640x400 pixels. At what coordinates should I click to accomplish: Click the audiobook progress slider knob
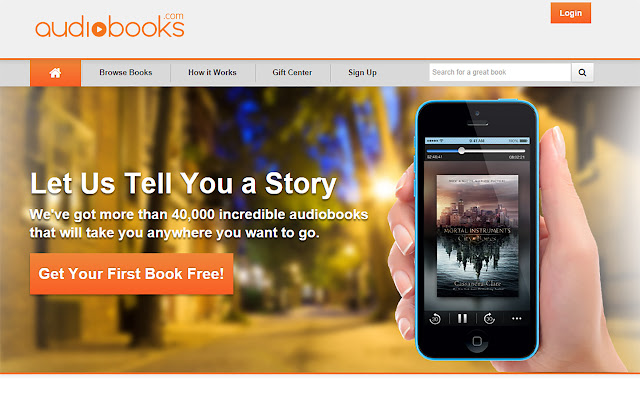tap(461, 151)
